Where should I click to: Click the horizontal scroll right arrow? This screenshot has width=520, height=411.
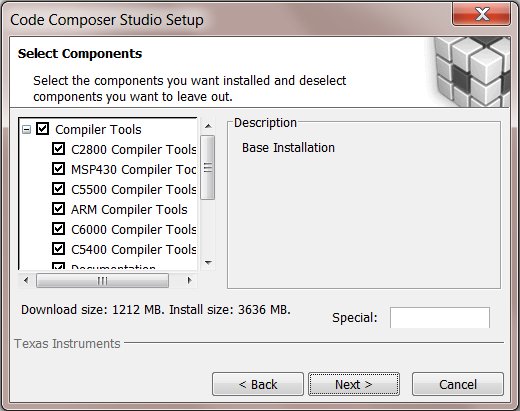tap(189, 280)
